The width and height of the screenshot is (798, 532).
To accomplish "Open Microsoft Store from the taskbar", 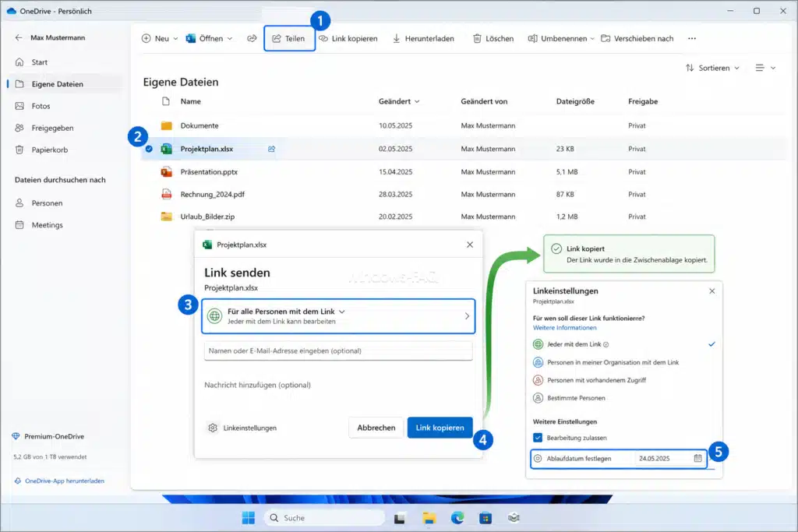I will coord(486,518).
